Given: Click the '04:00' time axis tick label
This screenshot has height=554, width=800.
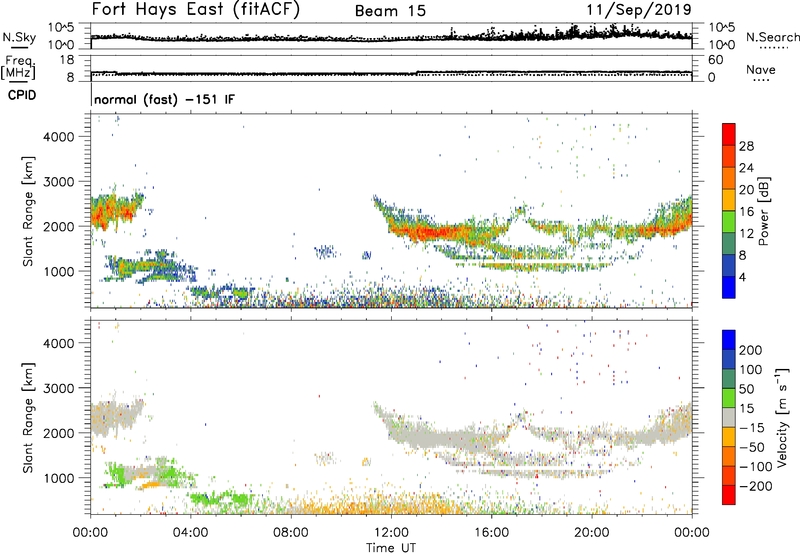Looking at the screenshot, I should pos(191,533).
